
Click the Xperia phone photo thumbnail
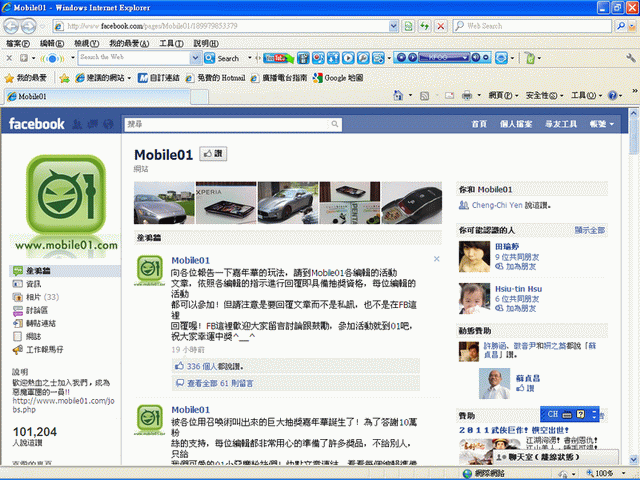pos(226,203)
